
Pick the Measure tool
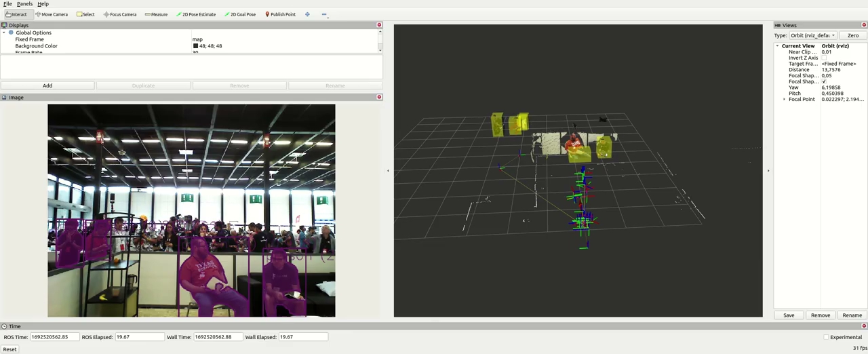click(156, 14)
